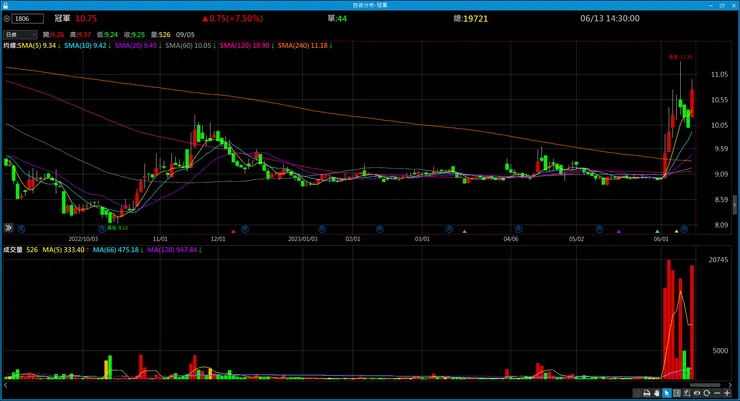Click the 最高 11.30 high annotation
Screen dimensions: 740x401
tap(681, 57)
